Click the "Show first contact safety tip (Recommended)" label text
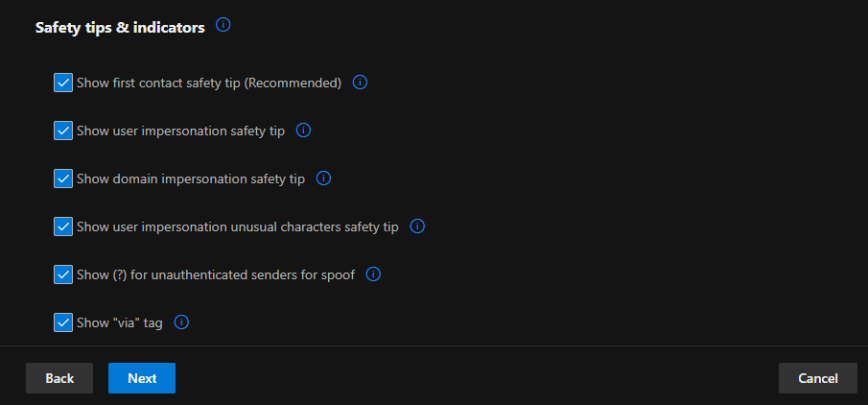868x405 pixels. [x=209, y=83]
